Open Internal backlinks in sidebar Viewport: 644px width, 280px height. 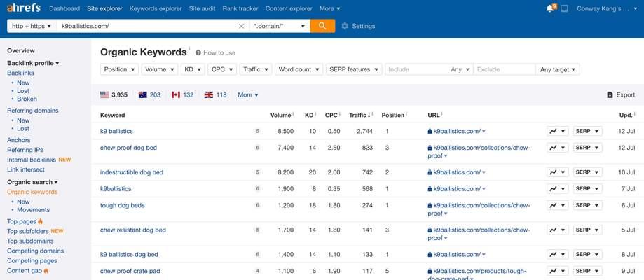32,160
